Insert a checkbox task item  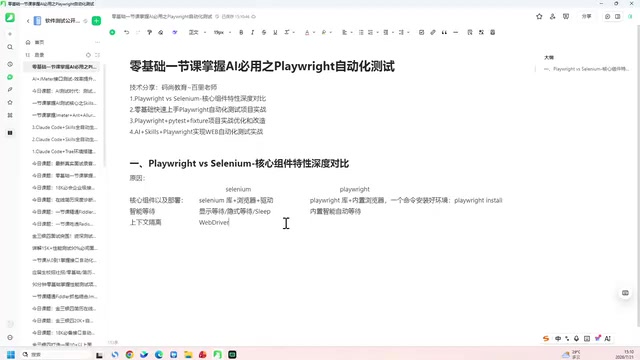[421, 32]
